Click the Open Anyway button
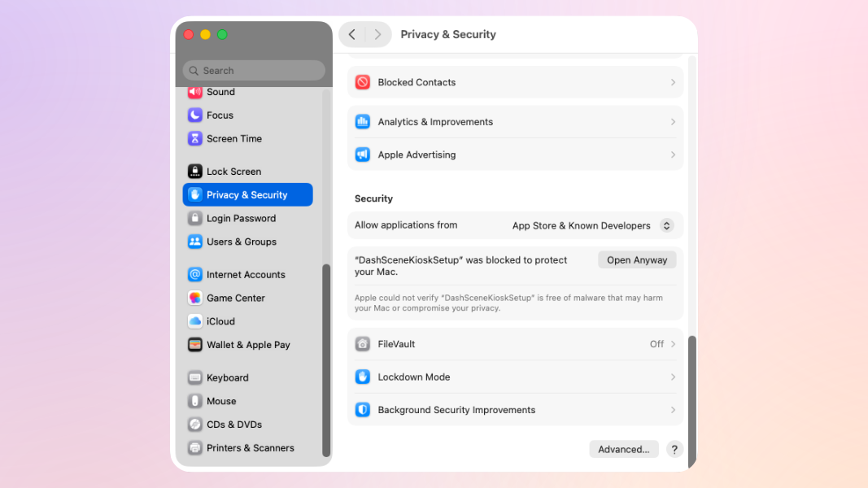 point(637,260)
